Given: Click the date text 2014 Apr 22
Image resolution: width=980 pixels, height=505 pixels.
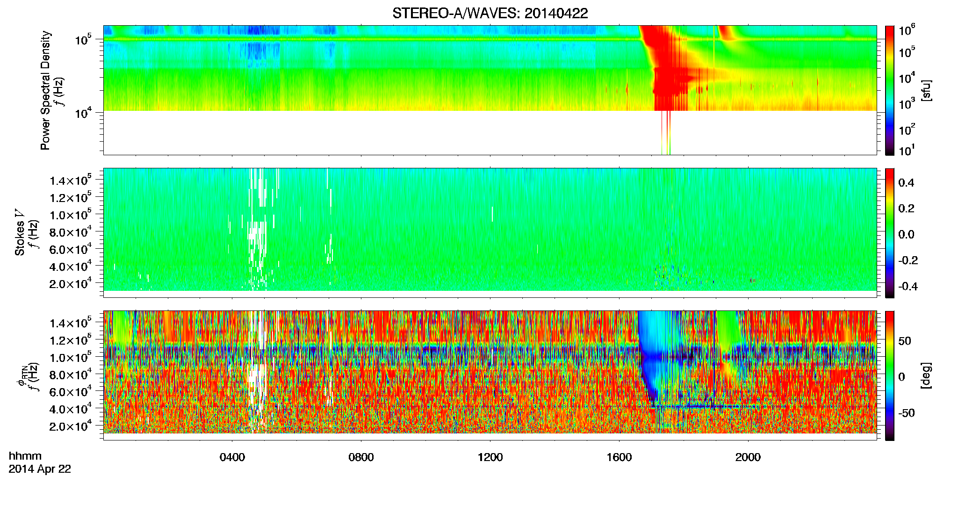Looking at the screenshot, I should click(x=40, y=469).
